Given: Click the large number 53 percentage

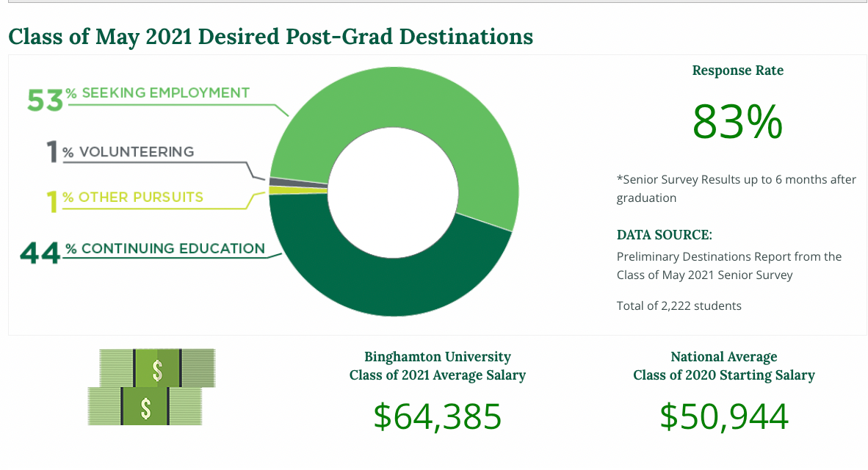Looking at the screenshot, I should (x=44, y=101).
